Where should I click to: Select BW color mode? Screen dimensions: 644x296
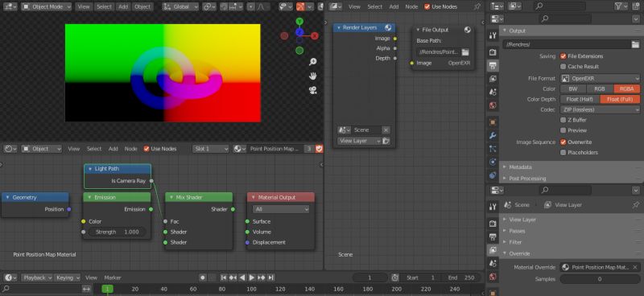pos(573,88)
